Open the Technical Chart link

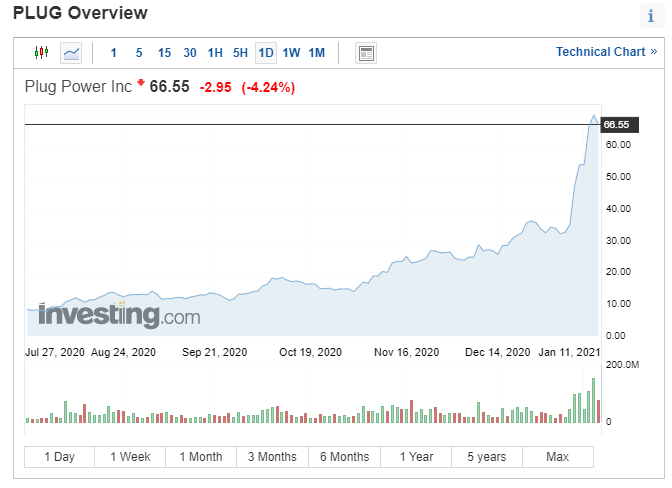tap(606, 52)
